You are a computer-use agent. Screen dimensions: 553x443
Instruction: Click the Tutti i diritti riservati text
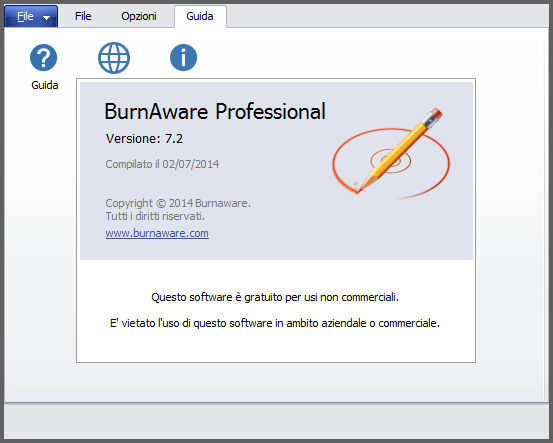pos(155,216)
